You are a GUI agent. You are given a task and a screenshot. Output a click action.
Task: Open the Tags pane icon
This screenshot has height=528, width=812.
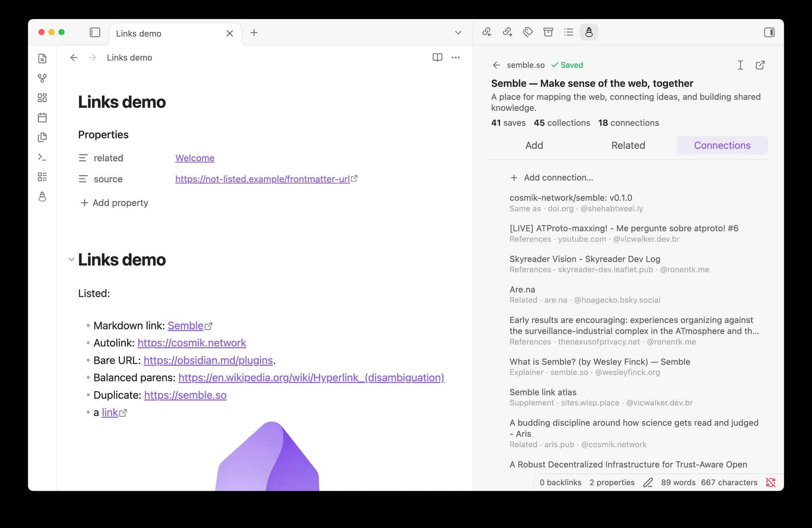[x=528, y=32]
